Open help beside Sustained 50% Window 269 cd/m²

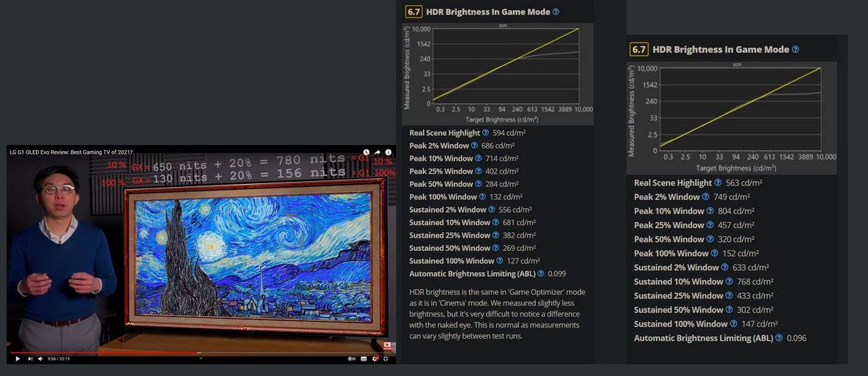(x=495, y=248)
